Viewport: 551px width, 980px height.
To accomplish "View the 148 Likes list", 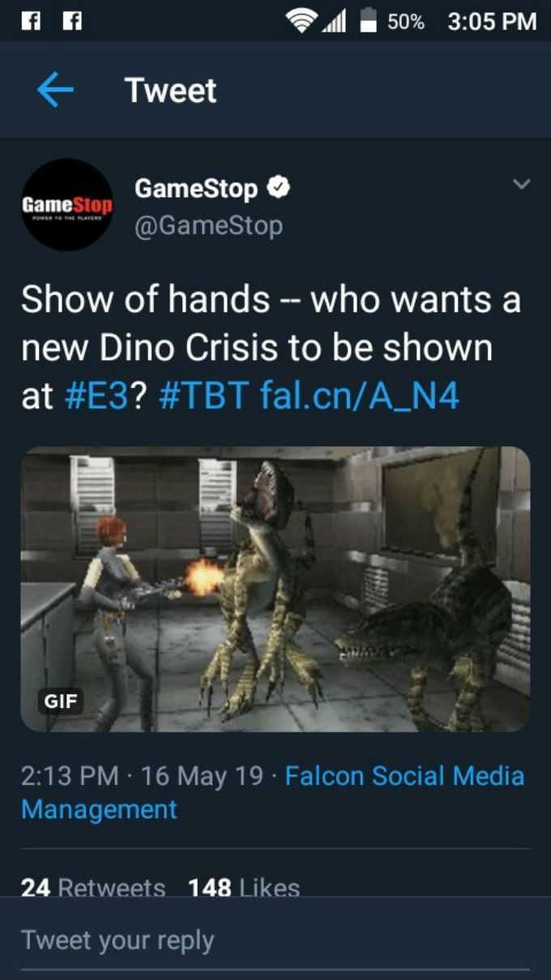I will [x=244, y=888].
